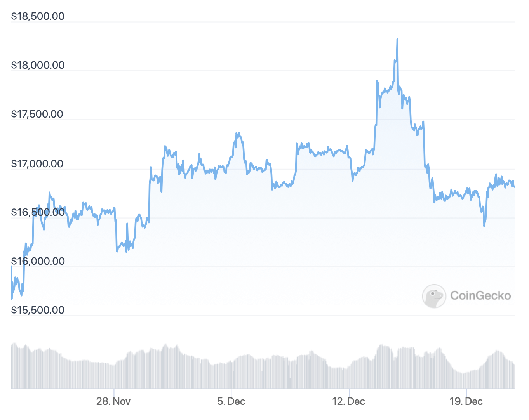Screen dimensions: 529x420
Task: Click the 12. Dec date label
Action: click(x=348, y=401)
